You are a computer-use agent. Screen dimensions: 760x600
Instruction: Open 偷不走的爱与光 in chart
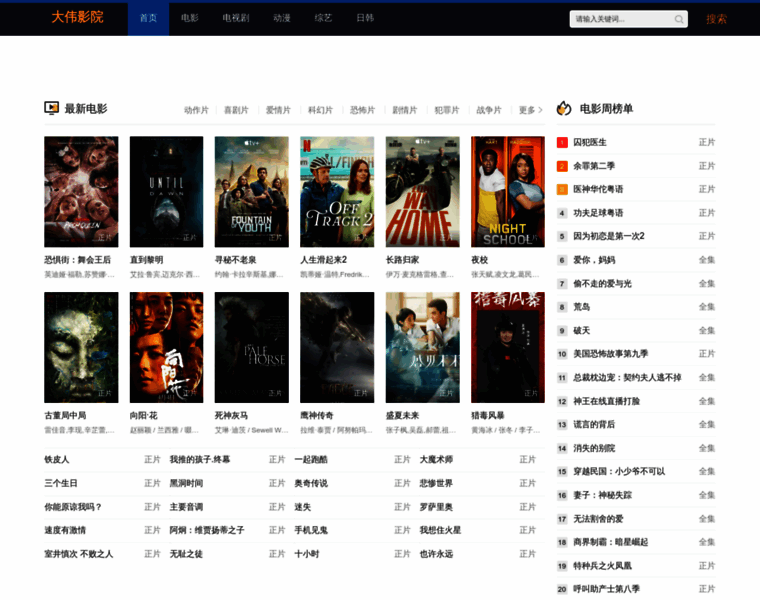pos(602,284)
